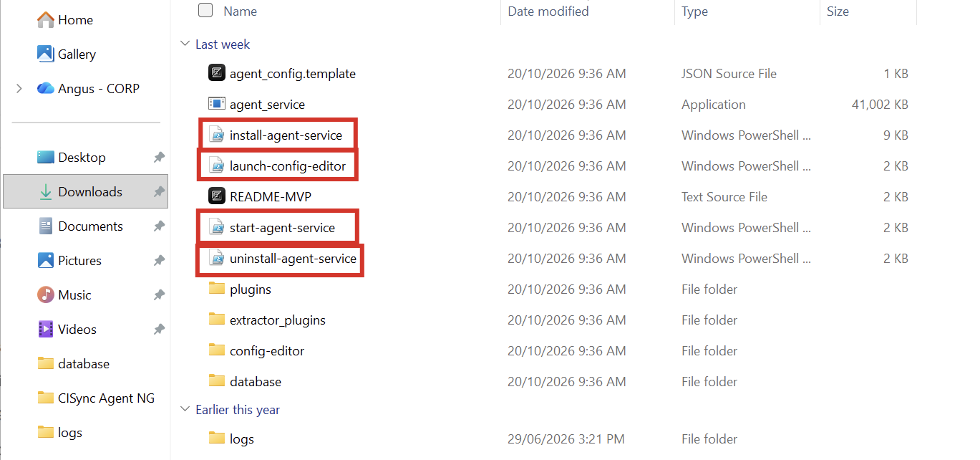This screenshot has height=460, width=980.
Task: Sort files by Date modified column
Action: [x=548, y=11]
